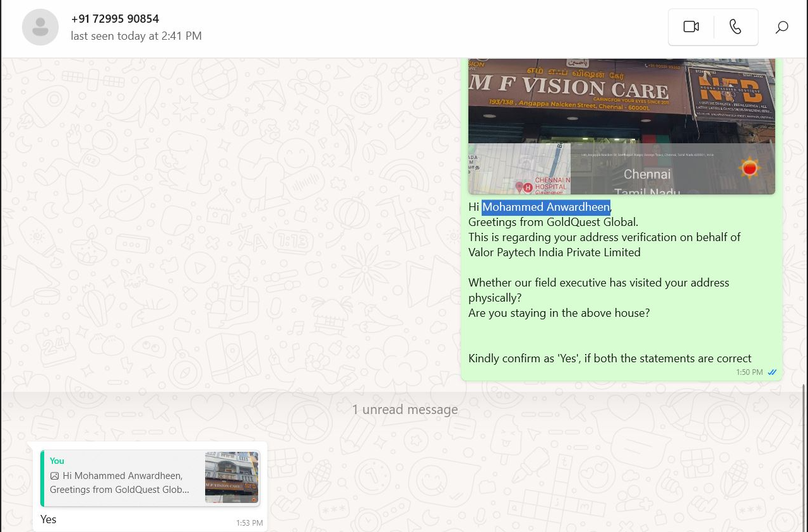Click the 'last seen today' status text
This screenshot has height=532, width=808.
(x=136, y=36)
